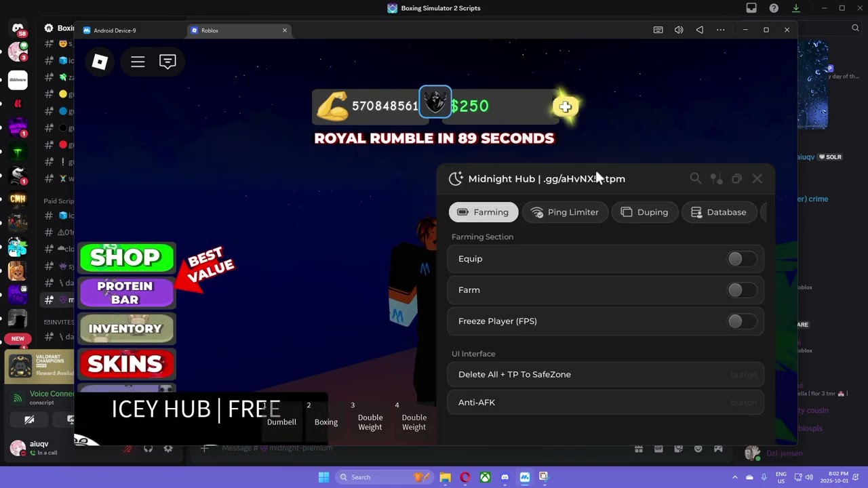
Task: Click the Voice Connected status text
Action: pyautogui.click(x=52, y=394)
